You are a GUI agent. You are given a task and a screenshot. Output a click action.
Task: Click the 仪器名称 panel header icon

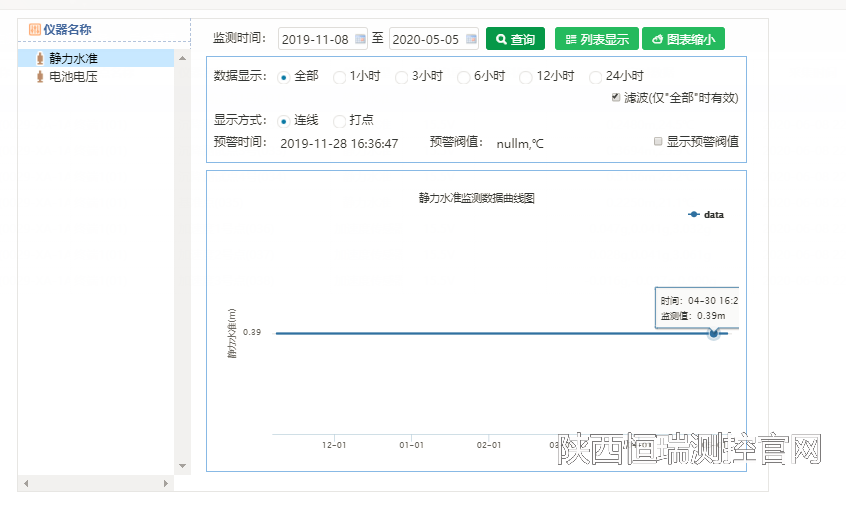35,30
